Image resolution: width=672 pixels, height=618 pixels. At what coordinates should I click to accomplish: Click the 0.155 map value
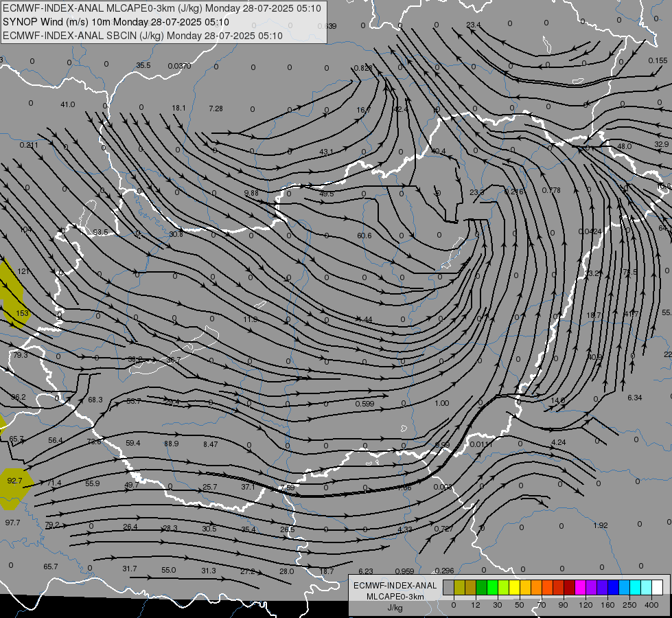[658, 60]
